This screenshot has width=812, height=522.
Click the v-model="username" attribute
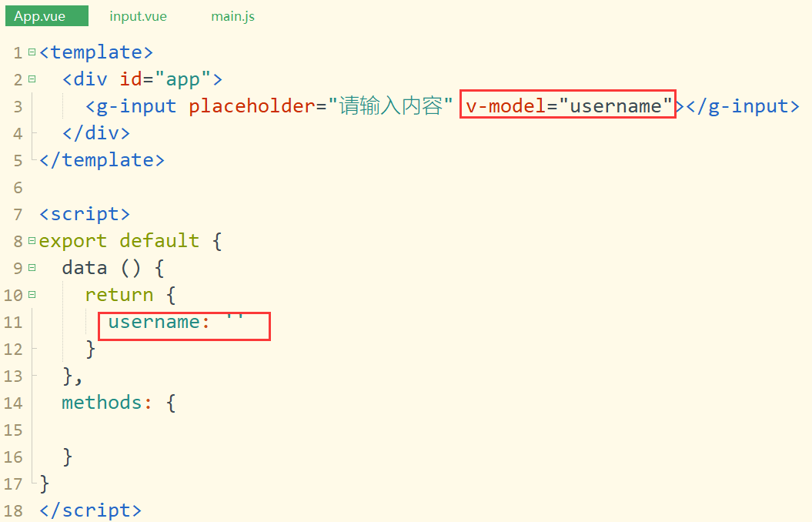[568, 105]
